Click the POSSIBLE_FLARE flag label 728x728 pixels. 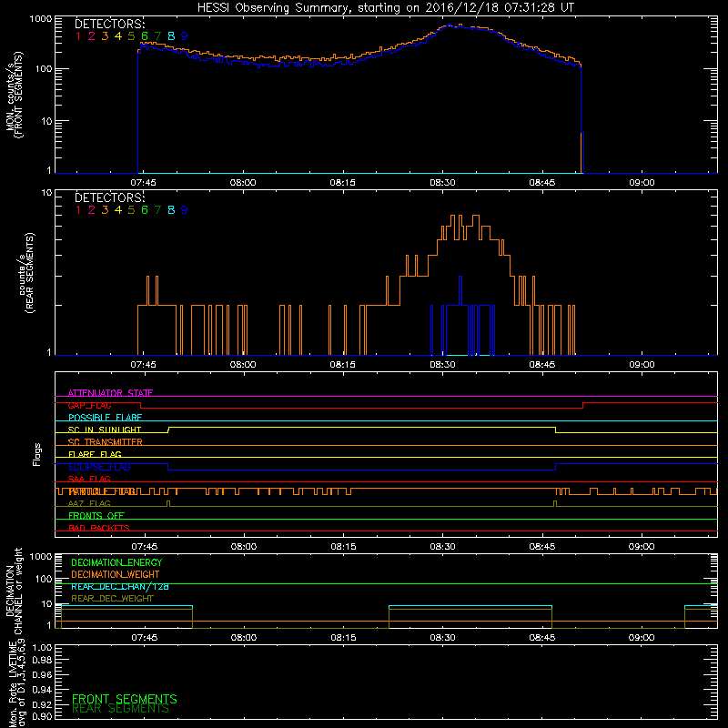point(105,418)
